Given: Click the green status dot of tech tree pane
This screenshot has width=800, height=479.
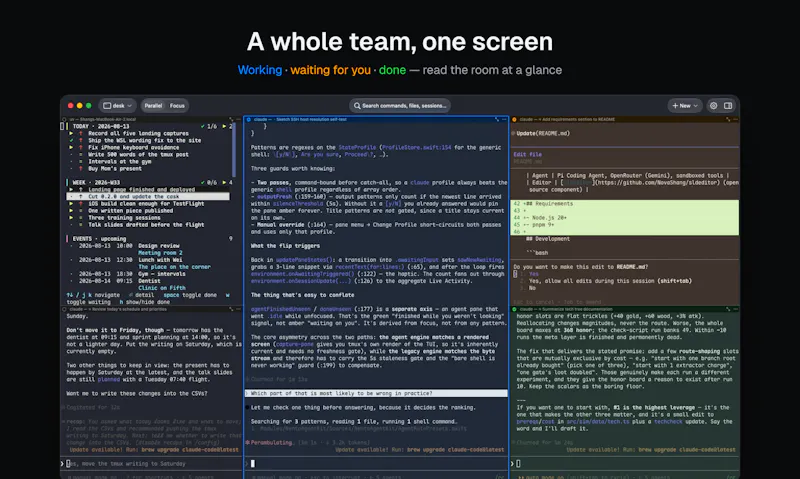Looking at the screenshot, I should pyautogui.click(x=514, y=309).
